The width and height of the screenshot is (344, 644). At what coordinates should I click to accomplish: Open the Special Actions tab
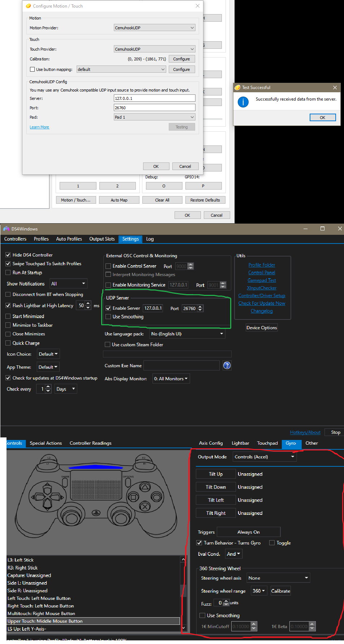(x=46, y=443)
